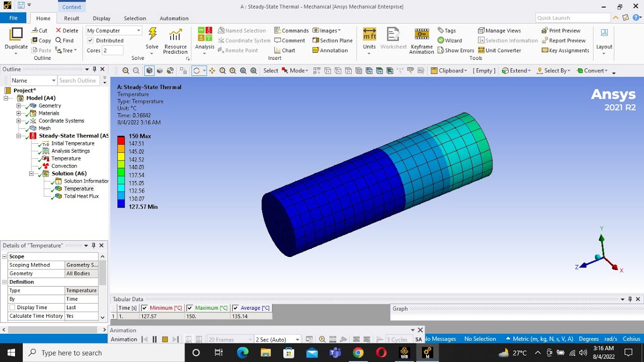The height and width of the screenshot is (362, 644).
Task: Click the Delete button in Outline group
Action: tap(66, 31)
